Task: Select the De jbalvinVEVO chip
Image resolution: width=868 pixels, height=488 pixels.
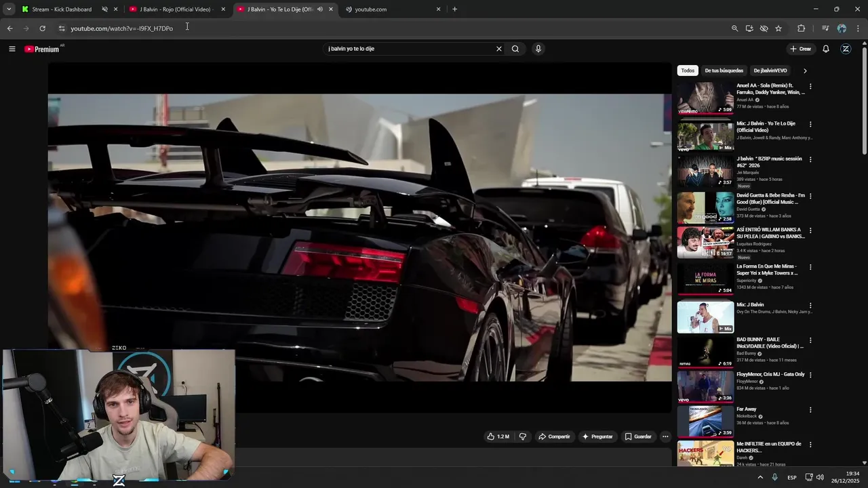Action: point(770,70)
